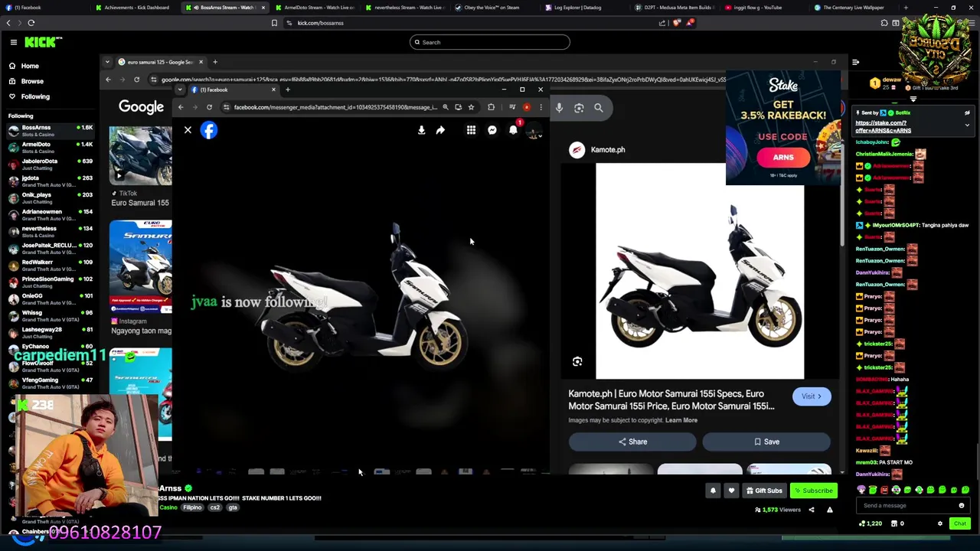Screen dimensions: 980x551
Task: Open Kick hamburger menu
Action: pos(13,42)
